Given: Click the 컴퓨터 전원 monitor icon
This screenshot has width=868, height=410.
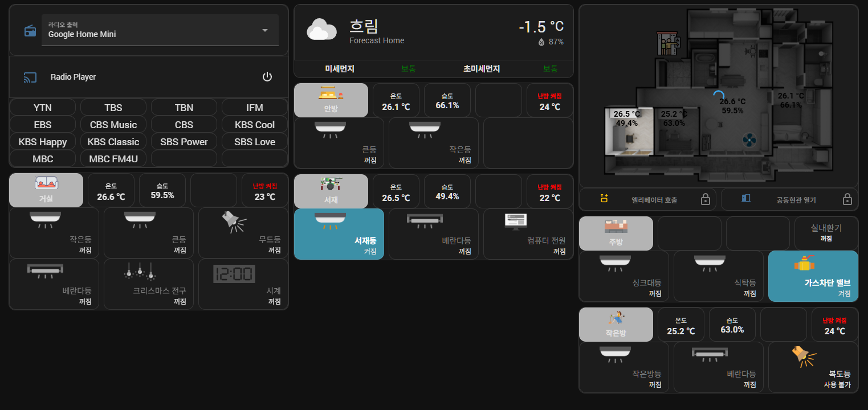Looking at the screenshot, I should tap(516, 221).
